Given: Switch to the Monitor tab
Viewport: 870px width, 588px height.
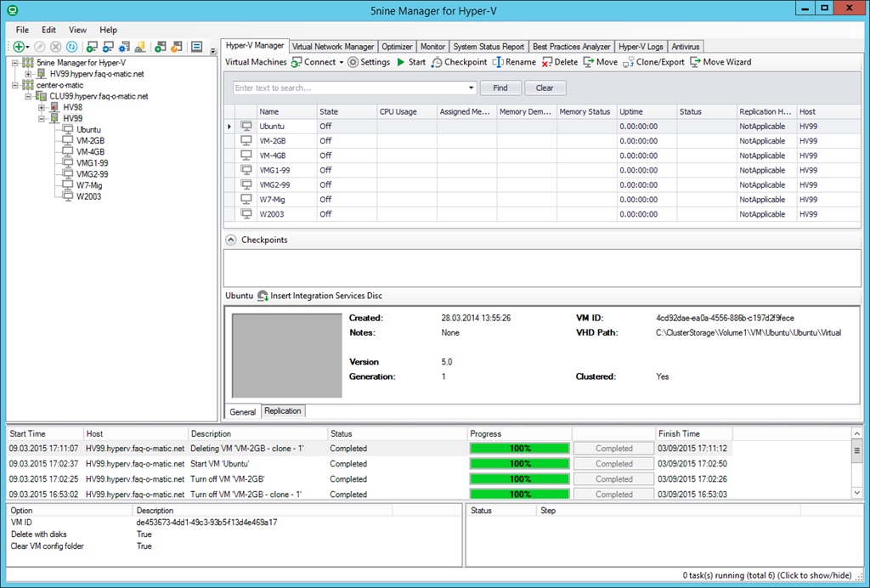Looking at the screenshot, I should point(432,47).
